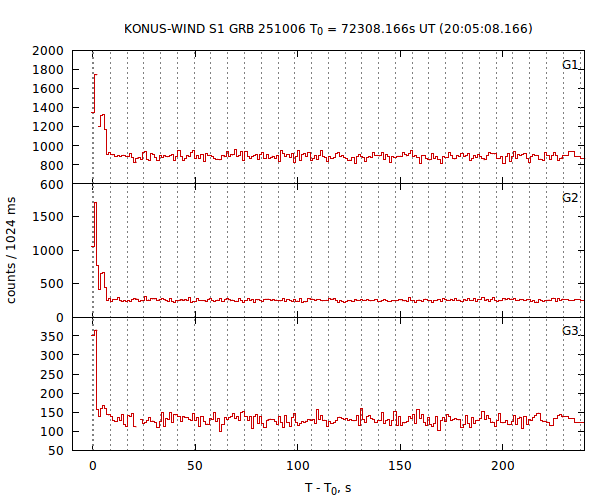The height and width of the screenshot is (500, 600).
Task: Click the 500 y-axis tick label in G2
Action: [x=54, y=284]
